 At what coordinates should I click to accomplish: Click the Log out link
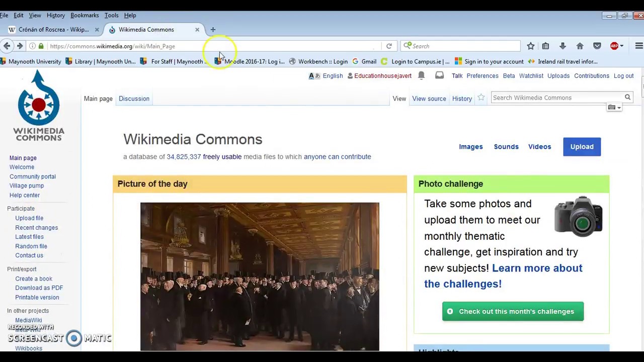pyautogui.click(x=623, y=76)
